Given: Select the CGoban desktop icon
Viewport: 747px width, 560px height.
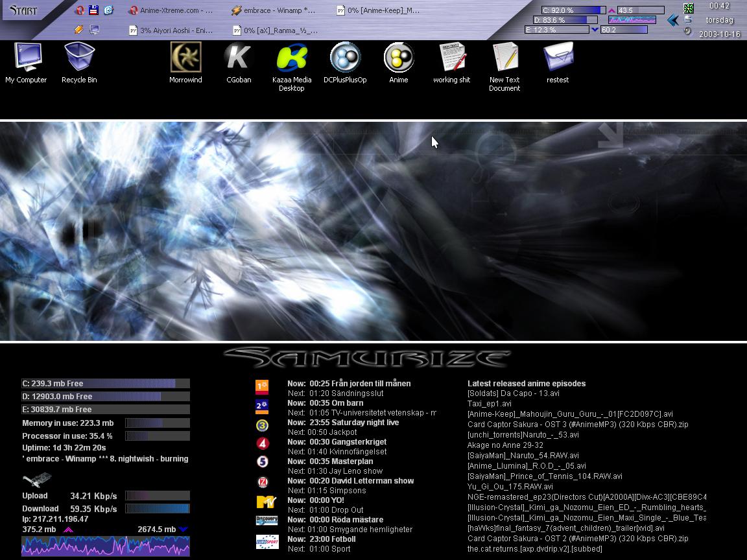Looking at the screenshot, I should pos(238,58).
